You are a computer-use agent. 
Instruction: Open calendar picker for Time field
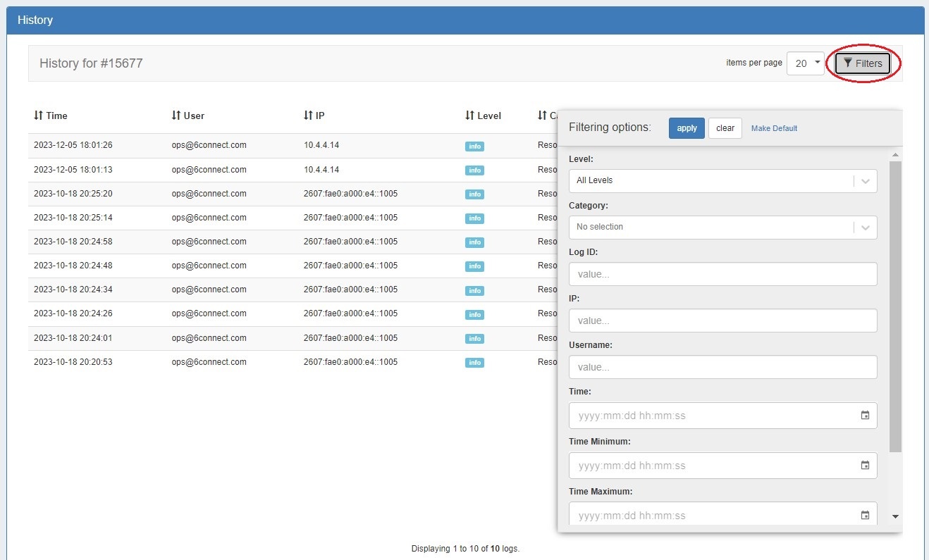pyautogui.click(x=865, y=416)
